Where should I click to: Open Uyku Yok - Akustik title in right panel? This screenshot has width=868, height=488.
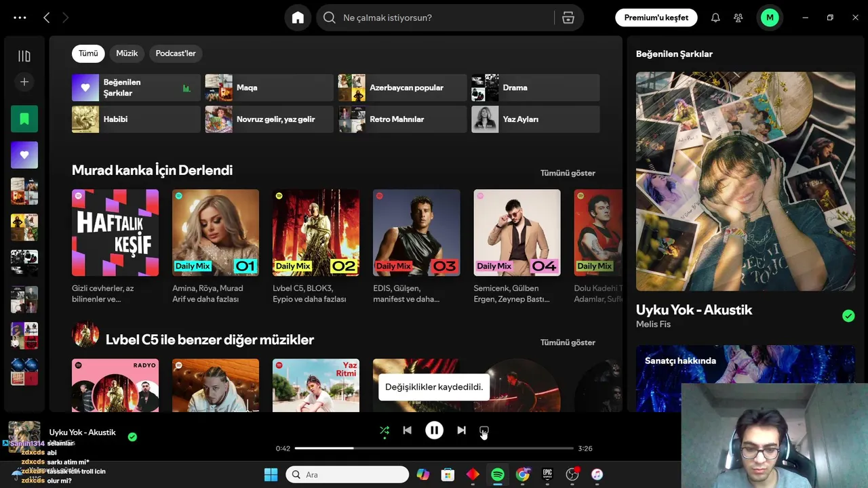694,310
